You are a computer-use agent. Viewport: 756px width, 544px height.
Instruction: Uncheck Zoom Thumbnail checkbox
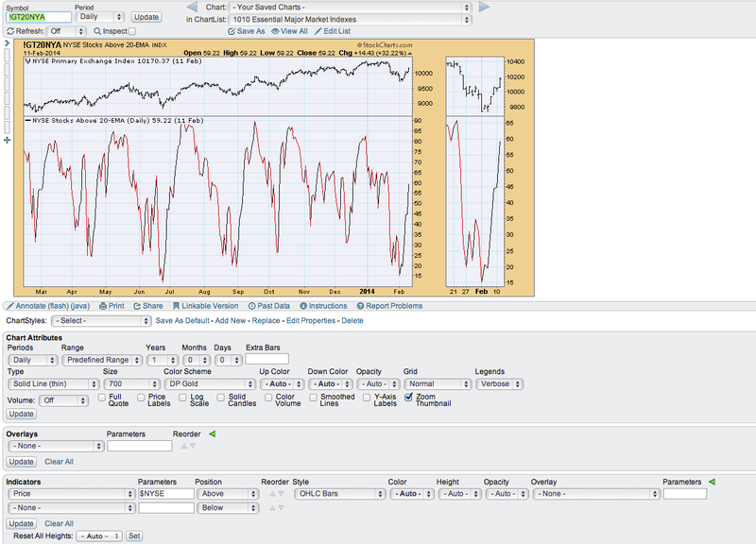[409, 397]
